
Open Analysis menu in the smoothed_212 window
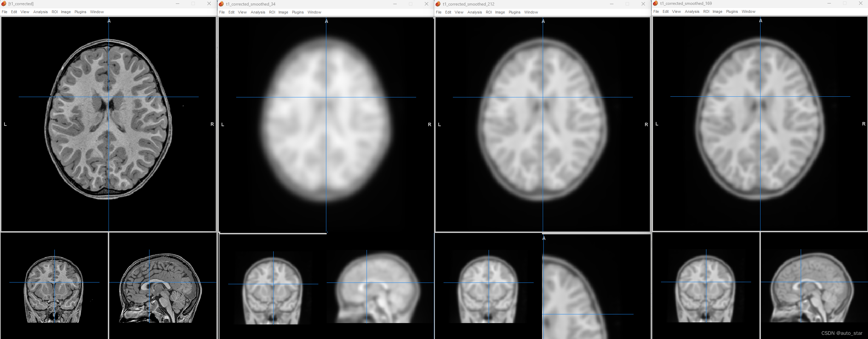475,12
